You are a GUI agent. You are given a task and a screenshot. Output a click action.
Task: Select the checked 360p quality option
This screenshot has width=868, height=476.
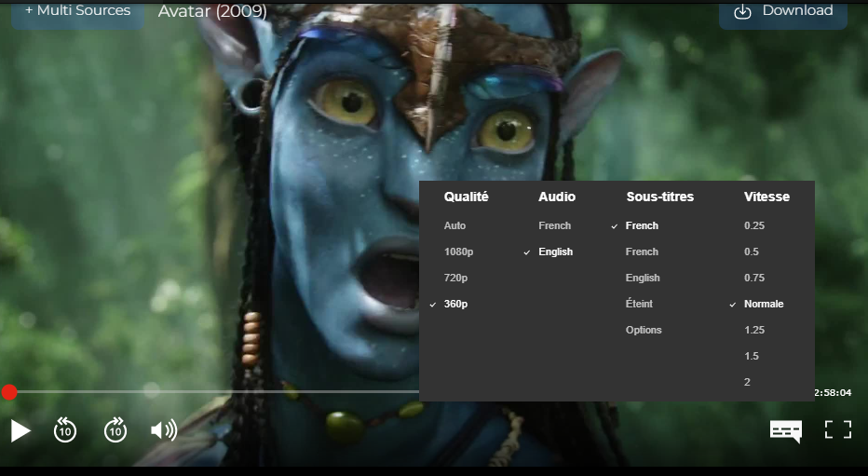click(x=455, y=304)
